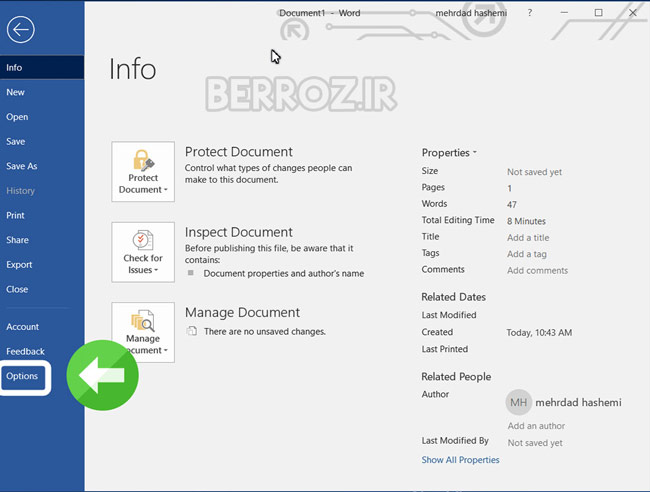
Task: Click the Show All Properties link
Action: coord(460,460)
